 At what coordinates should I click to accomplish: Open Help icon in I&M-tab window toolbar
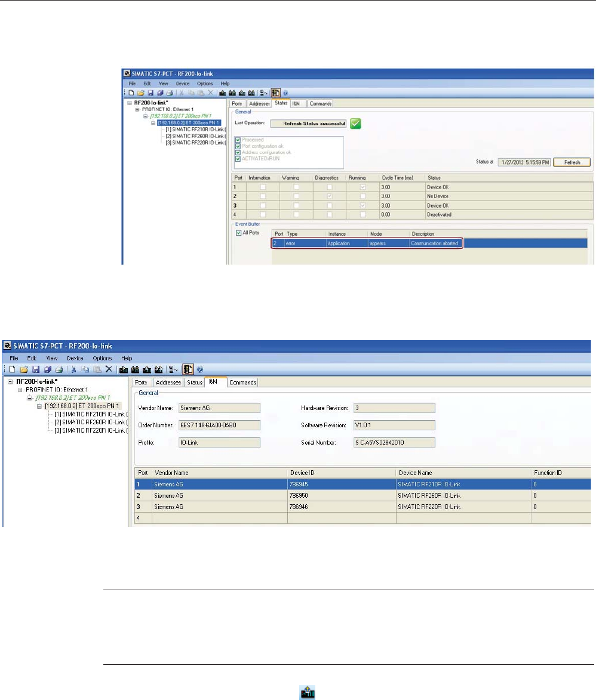pyautogui.click(x=200, y=369)
